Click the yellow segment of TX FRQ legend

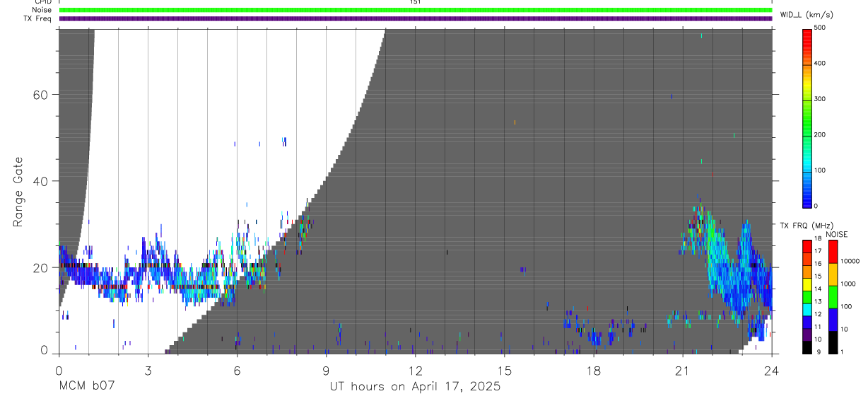click(807, 284)
